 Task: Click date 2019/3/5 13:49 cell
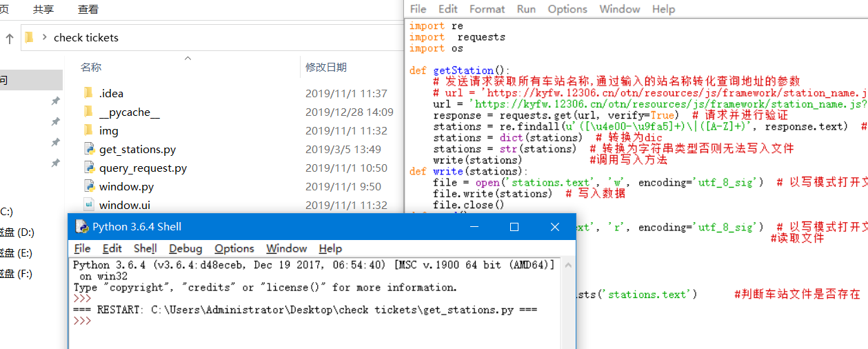point(344,149)
